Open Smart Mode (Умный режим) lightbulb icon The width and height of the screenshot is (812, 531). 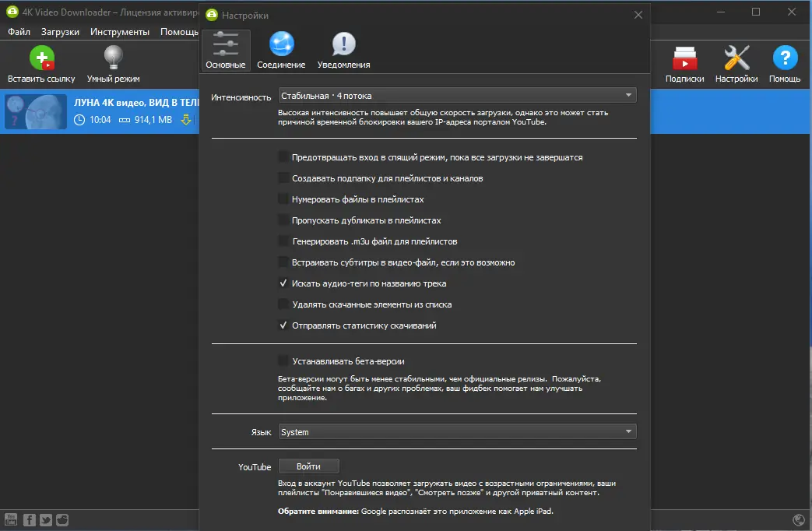pyautogui.click(x=114, y=58)
